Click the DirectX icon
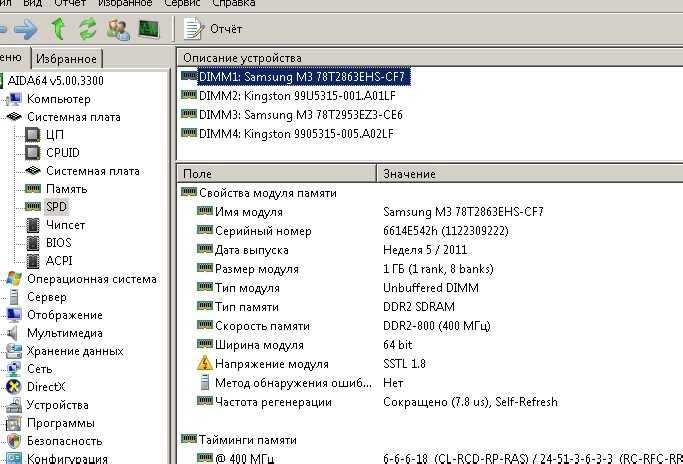This screenshot has height=464, width=683. (x=14, y=387)
